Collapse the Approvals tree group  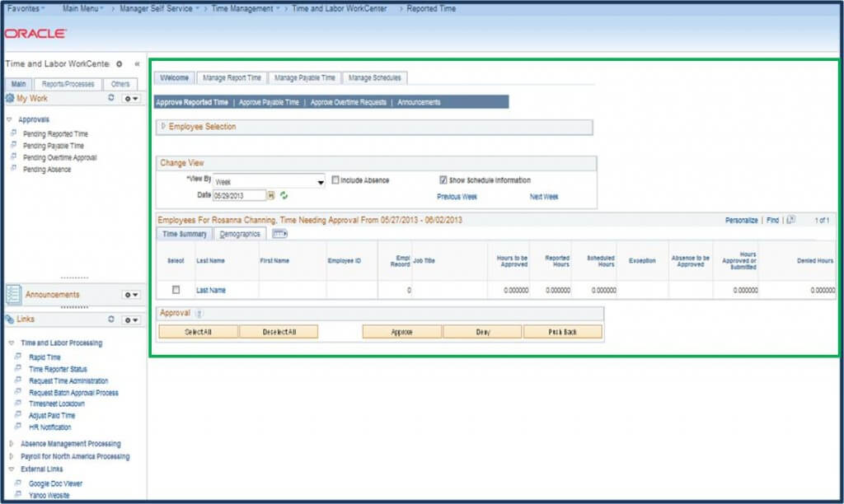(9, 119)
